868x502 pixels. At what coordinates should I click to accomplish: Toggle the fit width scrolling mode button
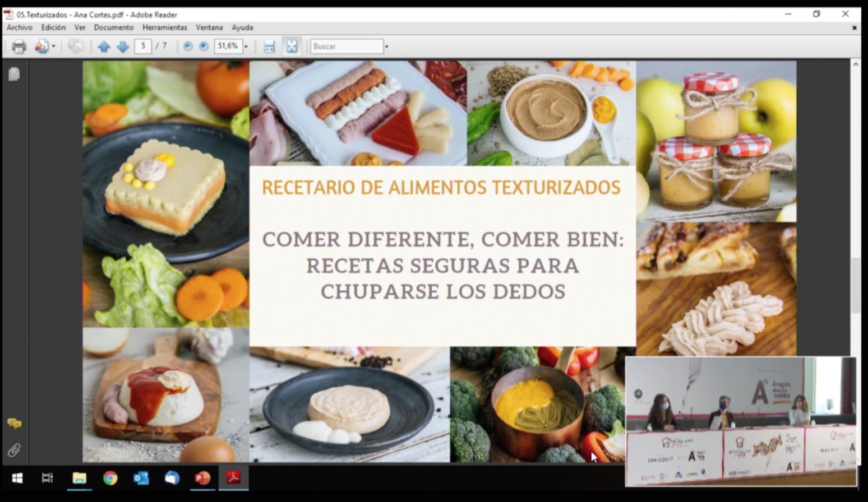coord(269,47)
